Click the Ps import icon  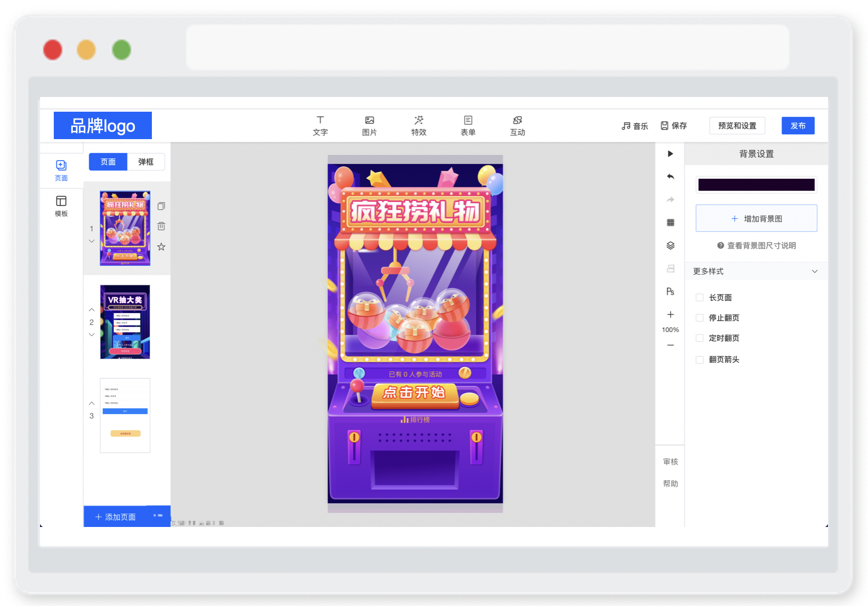pyautogui.click(x=670, y=291)
